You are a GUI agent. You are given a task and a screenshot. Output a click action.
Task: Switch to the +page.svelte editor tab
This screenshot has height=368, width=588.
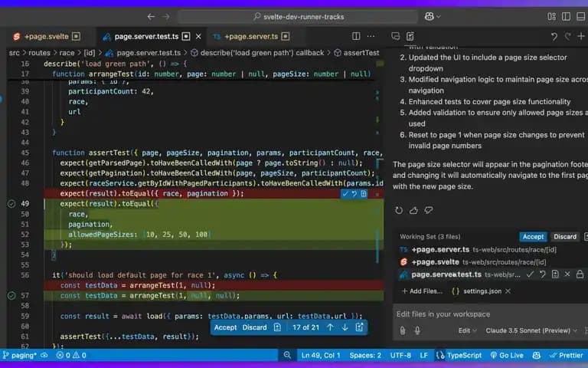coord(47,37)
